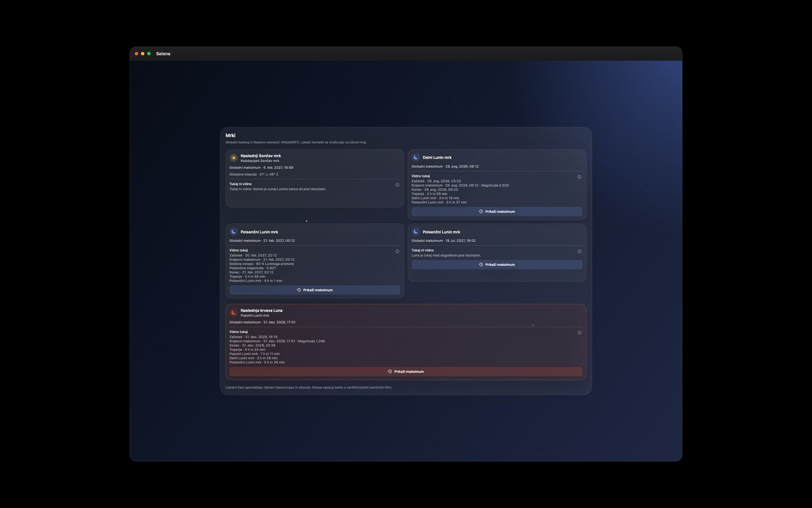The height and width of the screenshot is (508, 812).
Task: Click the red moon icon of Naslednja krvava Luna
Action: [233, 312]
